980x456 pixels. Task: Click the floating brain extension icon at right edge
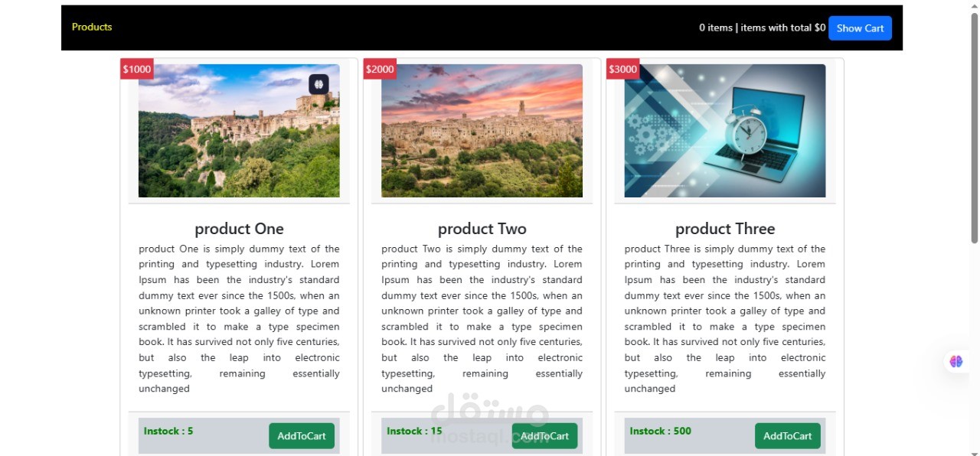point(956,361)
